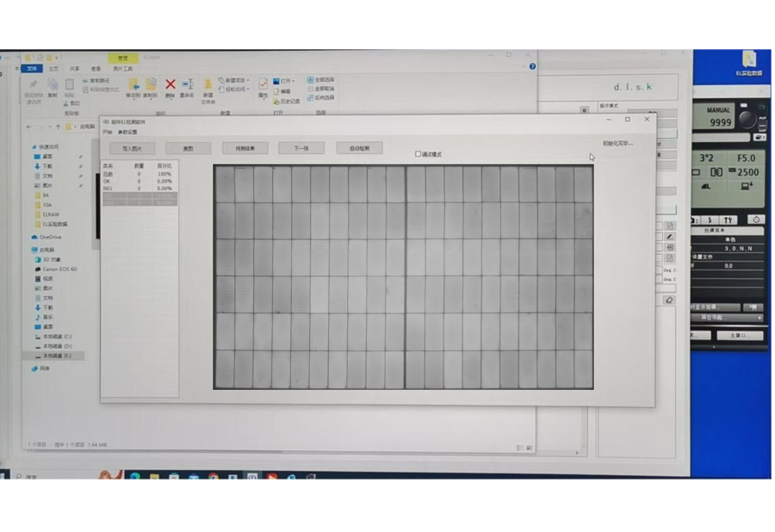775x532 pixels.
Task: Click the 导入图片 button
Action: 132,148
